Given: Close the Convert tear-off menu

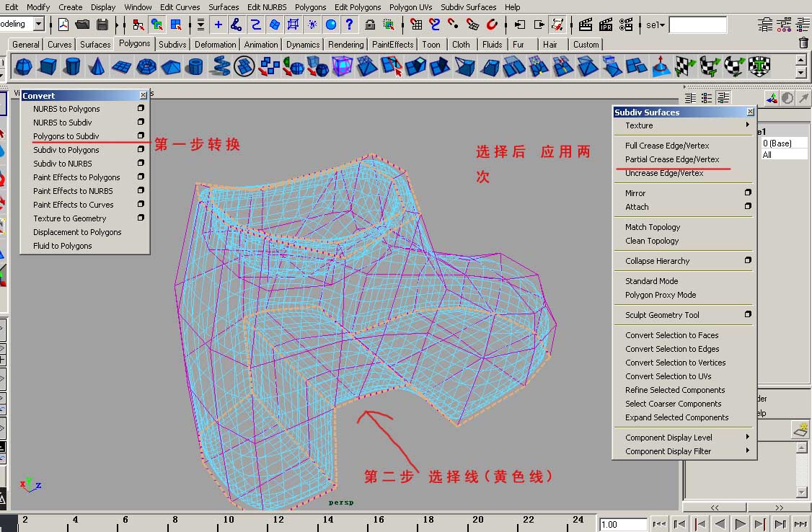Looking at the screenshot, I should pos(144,95).
